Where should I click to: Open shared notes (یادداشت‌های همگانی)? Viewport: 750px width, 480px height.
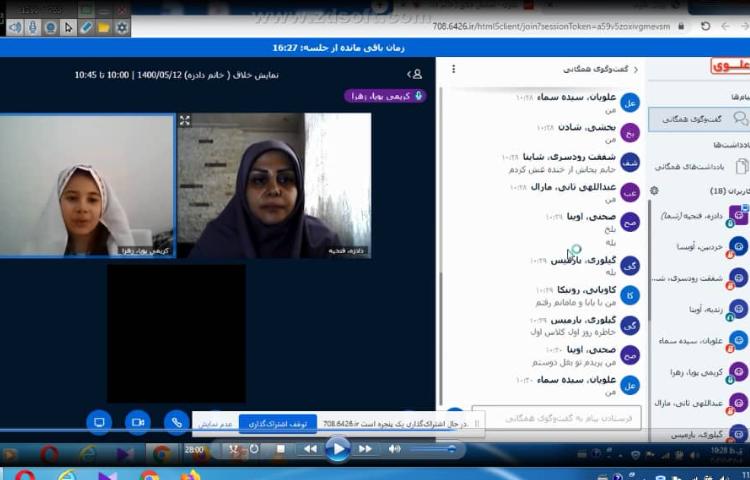point(700,166)
